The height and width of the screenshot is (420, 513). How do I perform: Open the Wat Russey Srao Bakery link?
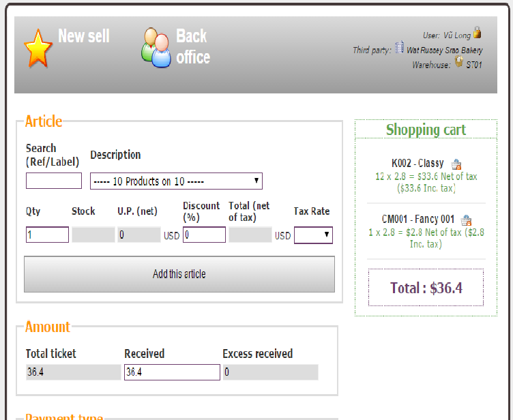[x=444, y=50]
